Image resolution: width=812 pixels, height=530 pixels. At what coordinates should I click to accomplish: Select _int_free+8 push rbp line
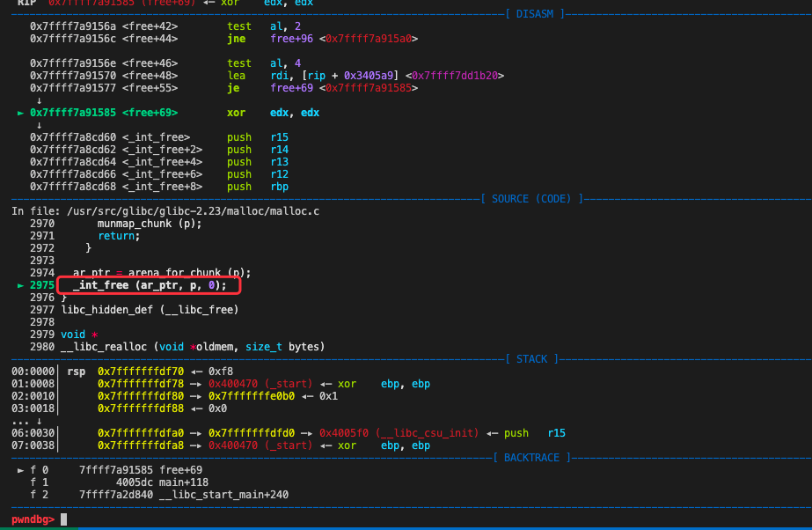[x=159, y=187]
